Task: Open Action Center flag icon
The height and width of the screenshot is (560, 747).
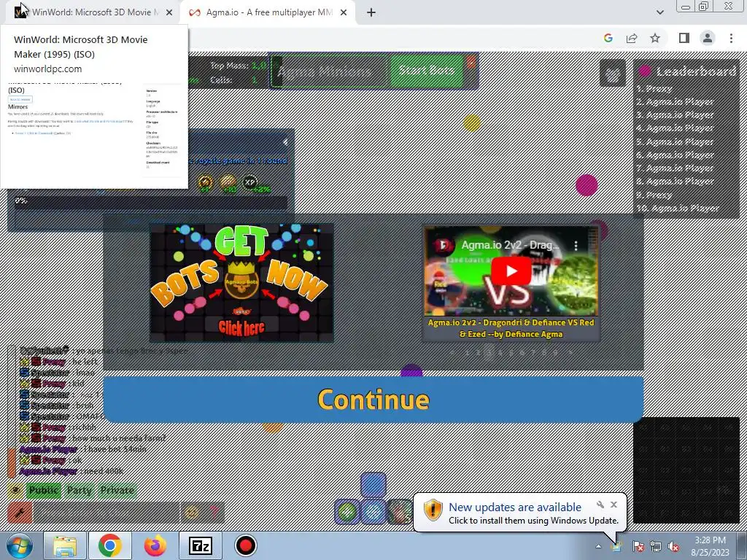Action: pyautogui.click(x=638, y=546)
